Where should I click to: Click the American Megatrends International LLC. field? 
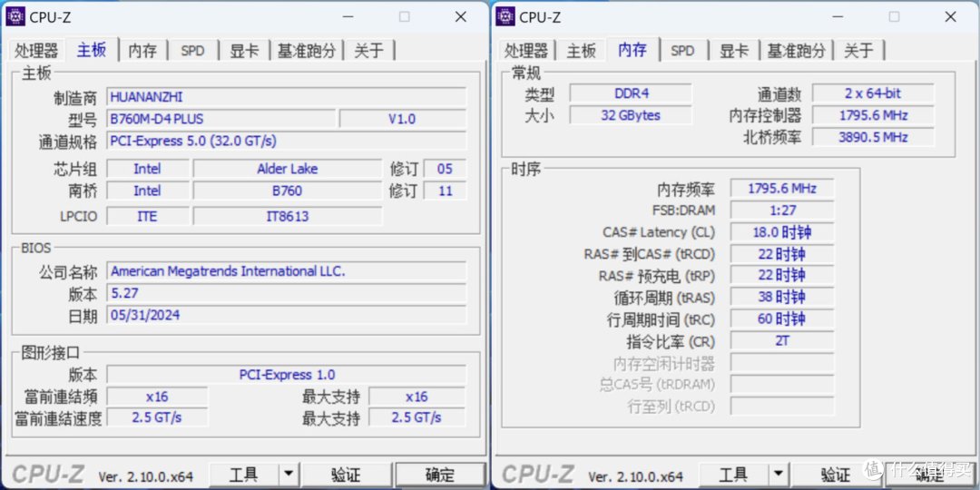coord(286,271)
